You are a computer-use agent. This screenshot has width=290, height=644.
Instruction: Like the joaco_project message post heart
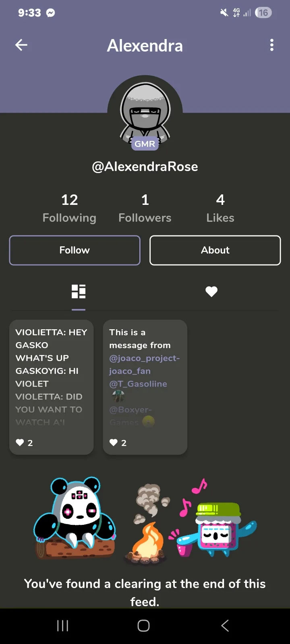[x=114, y=443]
